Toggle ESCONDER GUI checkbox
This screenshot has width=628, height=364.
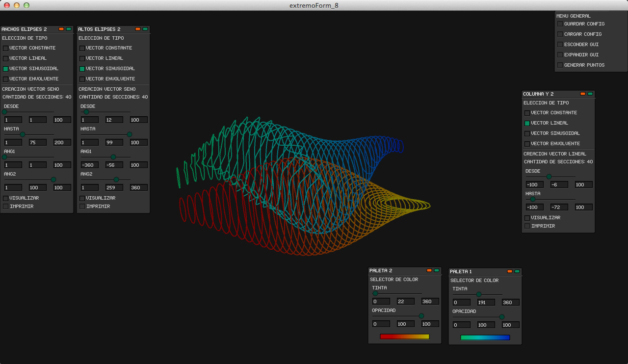pos(560,45)
